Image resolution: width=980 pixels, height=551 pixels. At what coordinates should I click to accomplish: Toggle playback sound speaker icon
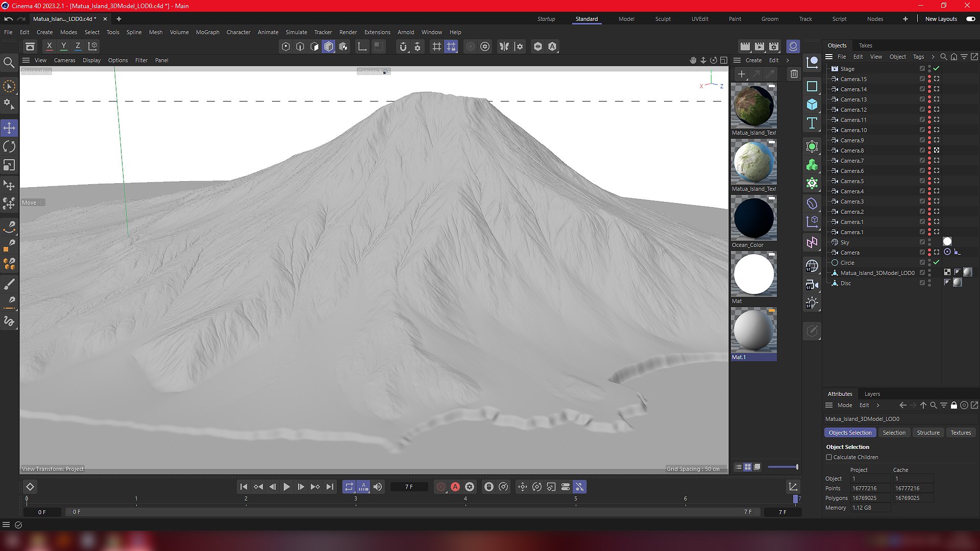[378, 487]
